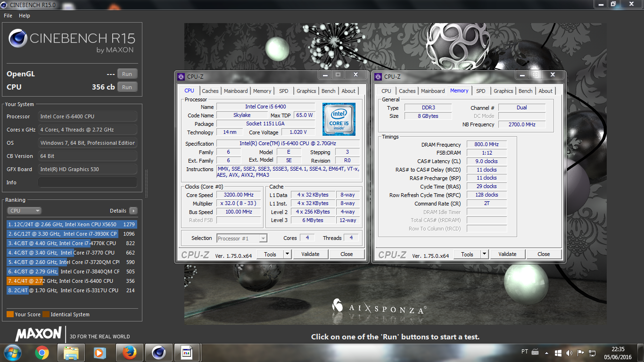
Task: Select ranking entry Intel Xeon CPU X5650
Action: point(72,224)
